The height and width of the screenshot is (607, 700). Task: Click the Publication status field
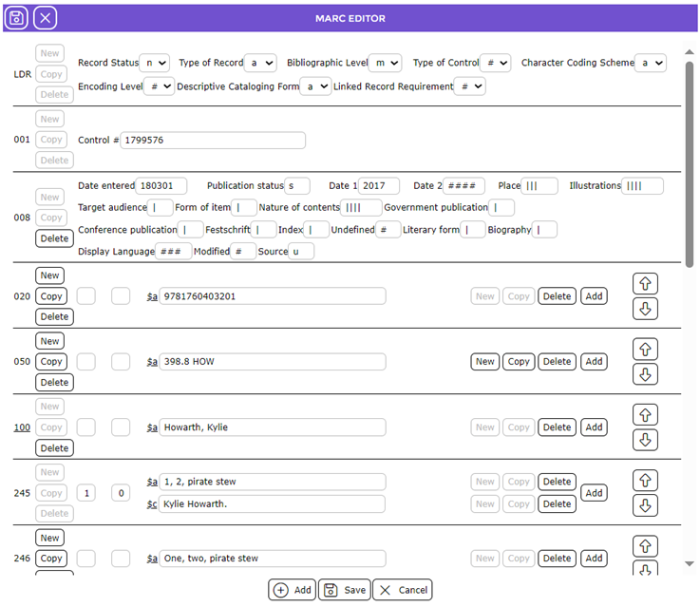coord(297,185)
